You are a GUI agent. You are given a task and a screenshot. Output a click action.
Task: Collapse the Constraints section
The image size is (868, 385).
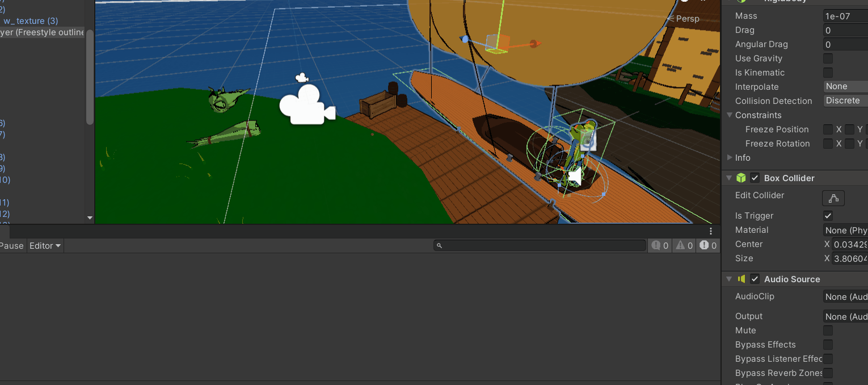[x=730, y=115]
